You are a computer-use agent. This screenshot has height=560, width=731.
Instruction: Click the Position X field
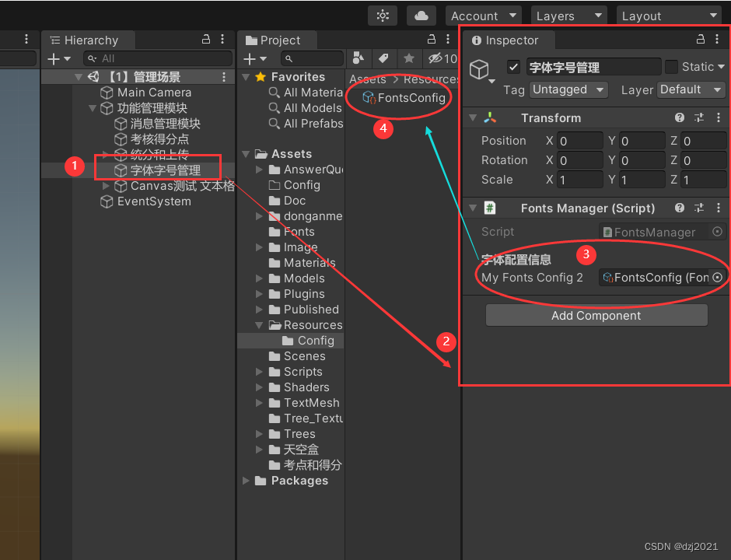pos(580,141)
